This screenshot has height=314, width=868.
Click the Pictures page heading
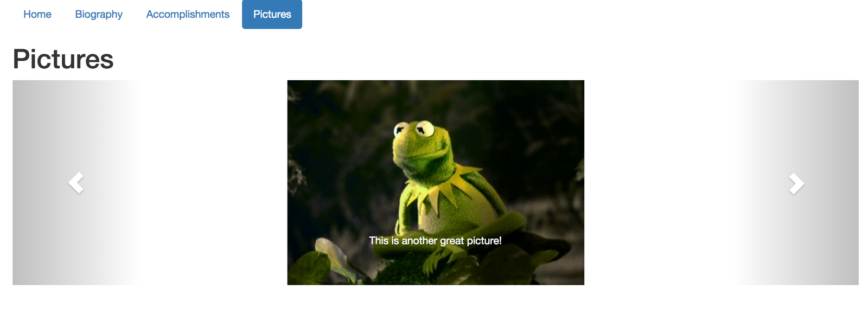coord(63,59)
